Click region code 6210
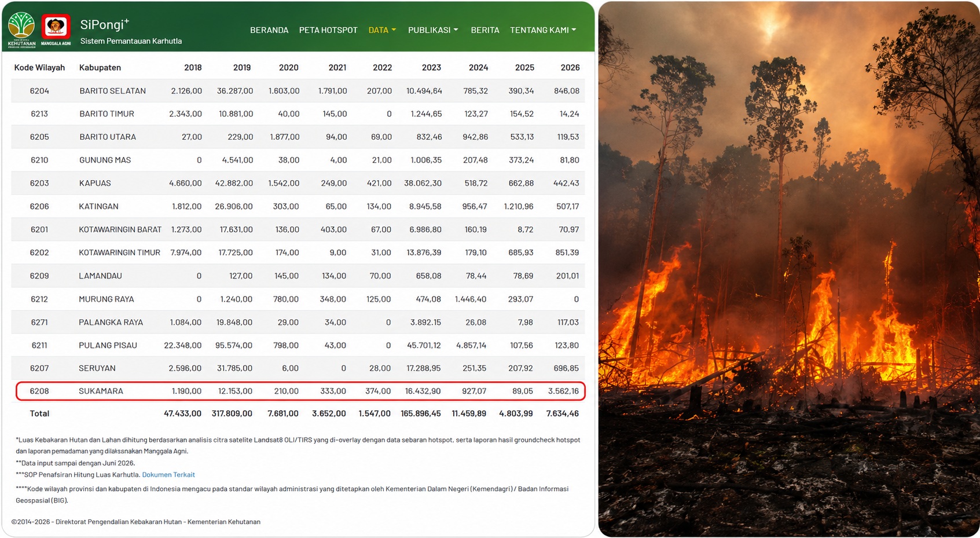The width and height of the screenshot is (980, 538). (x=39, y=160)
